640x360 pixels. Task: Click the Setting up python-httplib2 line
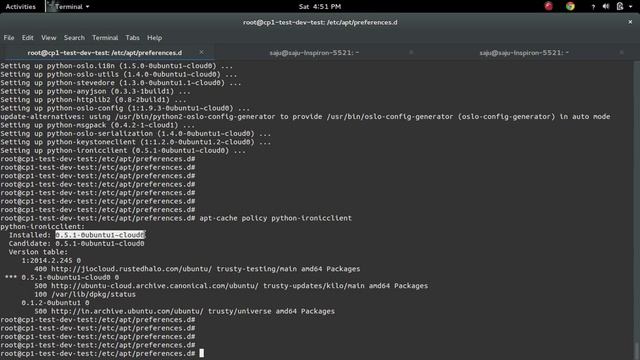click(x=93, y=100)
